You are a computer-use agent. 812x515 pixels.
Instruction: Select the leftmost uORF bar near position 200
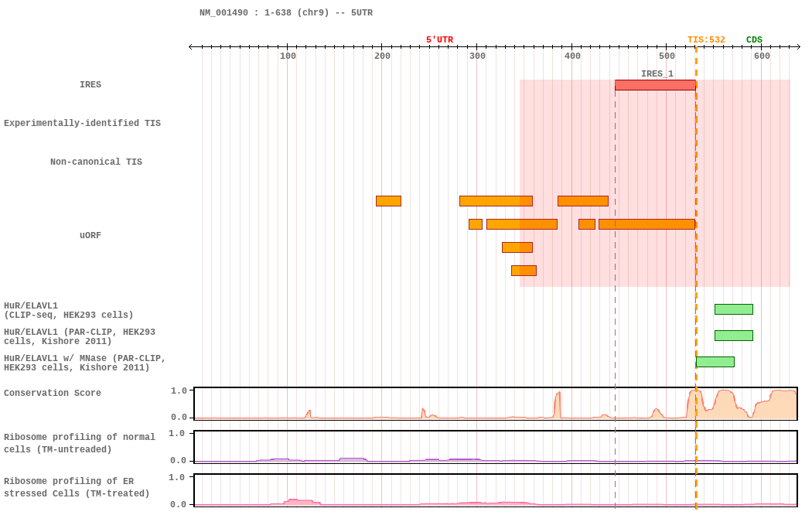(388, 201)
